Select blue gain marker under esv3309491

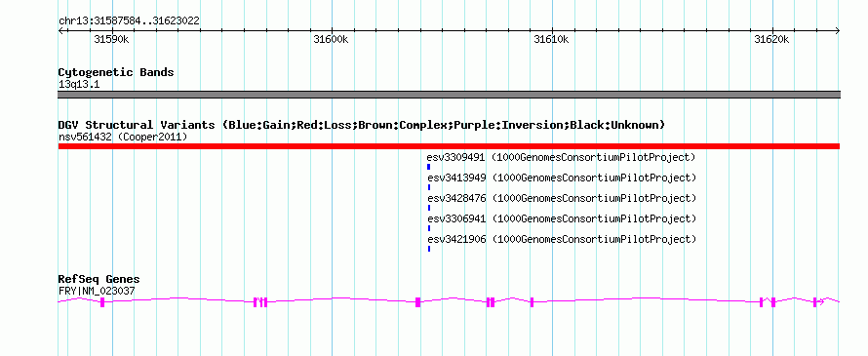click(428, 166)
